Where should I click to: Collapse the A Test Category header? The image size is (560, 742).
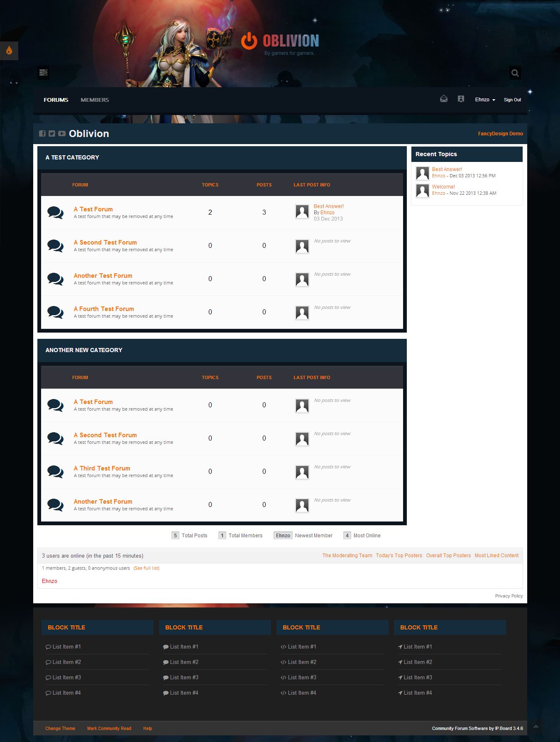(x=222, y=157)
